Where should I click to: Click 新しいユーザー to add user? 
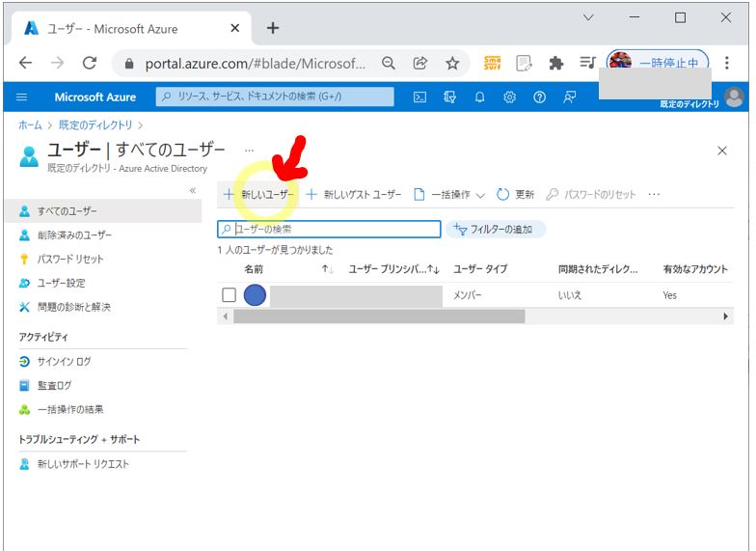point(258,195)
